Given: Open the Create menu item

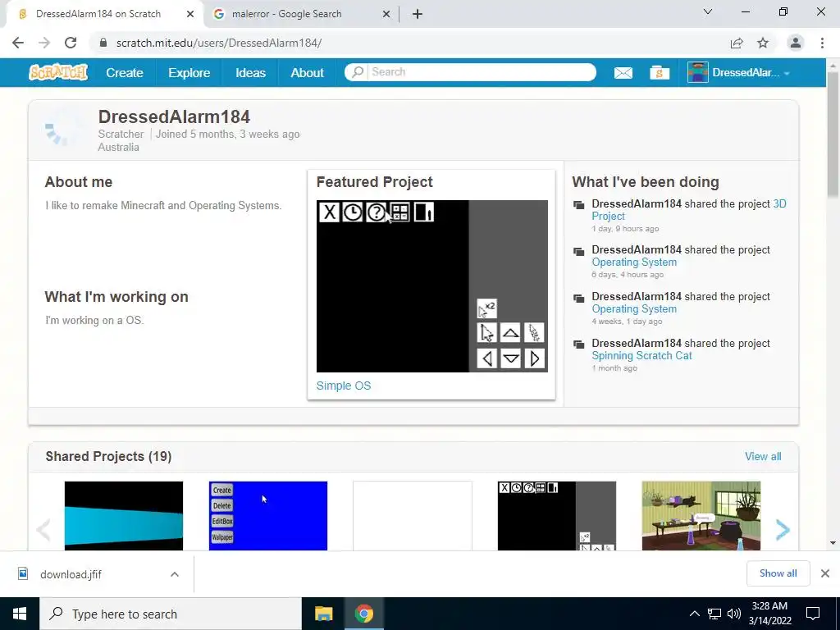Looking at the screenshot, I should [125, 73].
